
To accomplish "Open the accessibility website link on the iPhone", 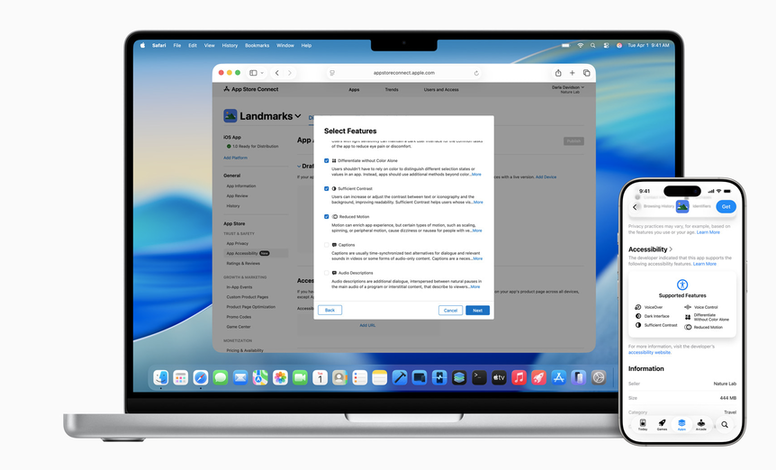I will pyautogui.click(x=649, y=353).
